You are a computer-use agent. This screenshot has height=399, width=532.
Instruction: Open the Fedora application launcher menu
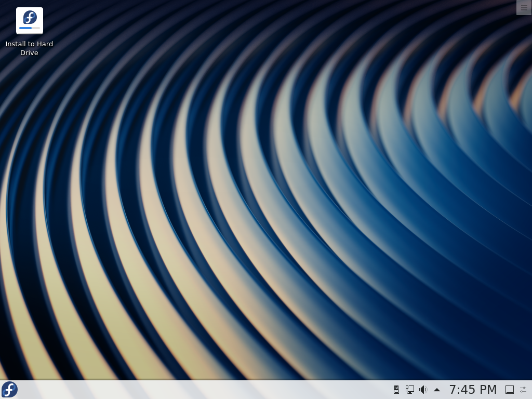9,390
